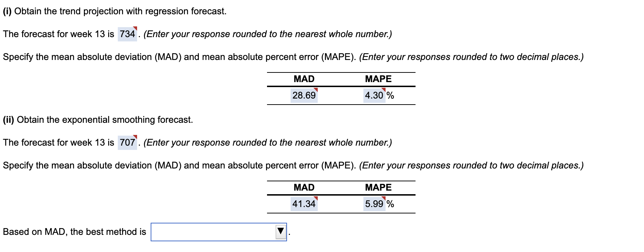Click the MAPE column header in the second table

pyautogui.click(x=378, y=186)
